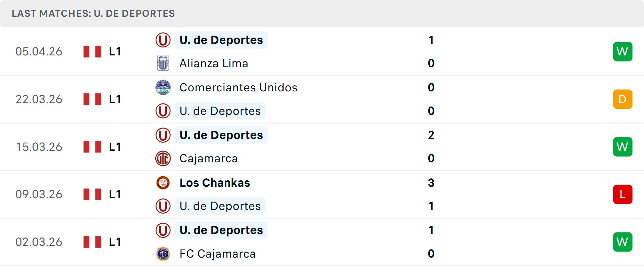Click the Comerciantes Unidos team logo
644x266 pixels.
coord(163,87)
